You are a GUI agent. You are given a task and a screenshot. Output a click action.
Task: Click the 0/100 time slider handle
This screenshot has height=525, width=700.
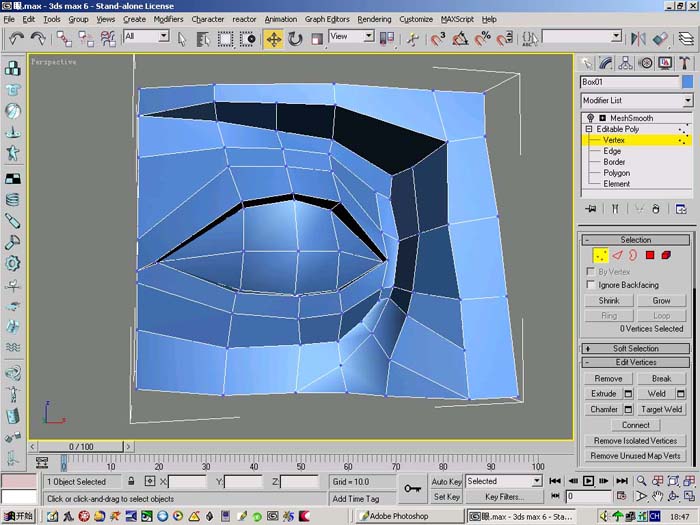pos(80,446)
